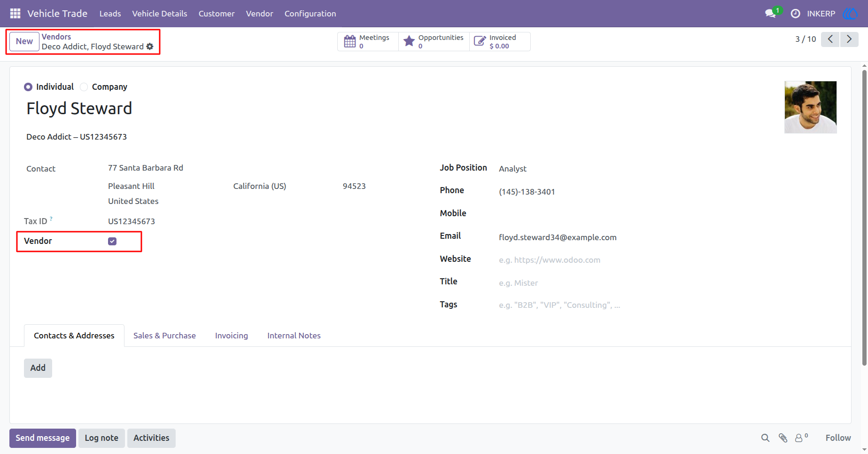Open the conversations chat bubble icon
Viewport: 868px width, 454px height.
(770, 14)
